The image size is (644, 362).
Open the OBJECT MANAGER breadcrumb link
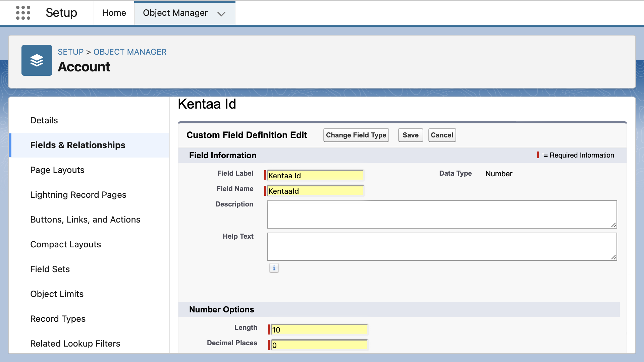[x=130, y=52]
